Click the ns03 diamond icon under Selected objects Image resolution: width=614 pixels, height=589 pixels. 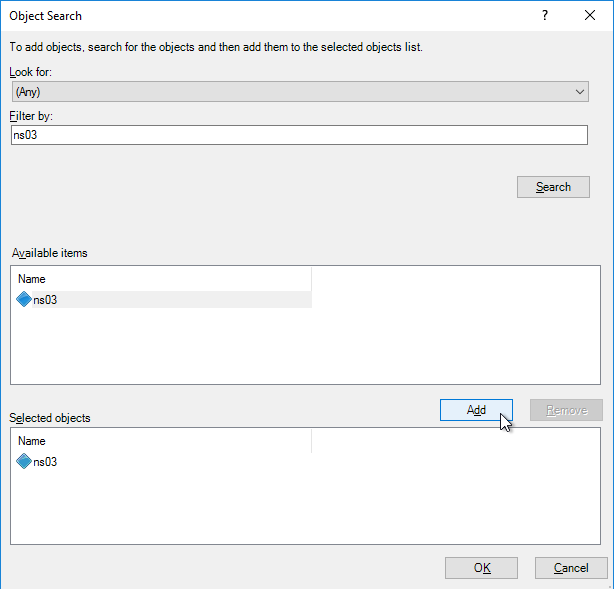[x=24, y=461]
